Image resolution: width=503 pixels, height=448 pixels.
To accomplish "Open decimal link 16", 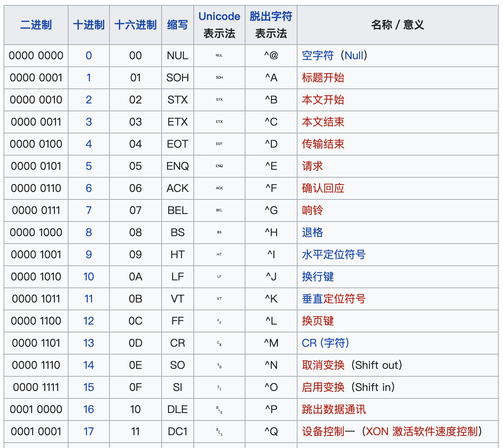I will pos(89,409).
